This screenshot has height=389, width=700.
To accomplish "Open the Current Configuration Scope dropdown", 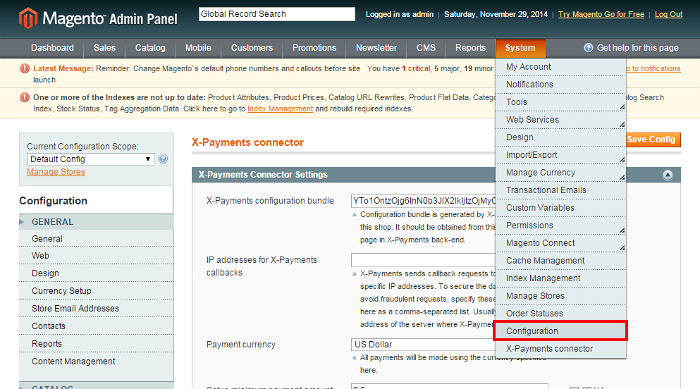I will (91, 159).
